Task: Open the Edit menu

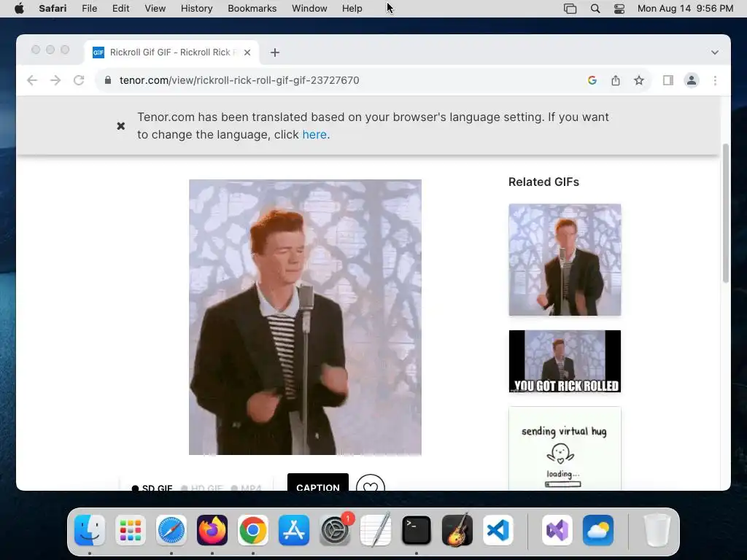Action: point(120,9)
